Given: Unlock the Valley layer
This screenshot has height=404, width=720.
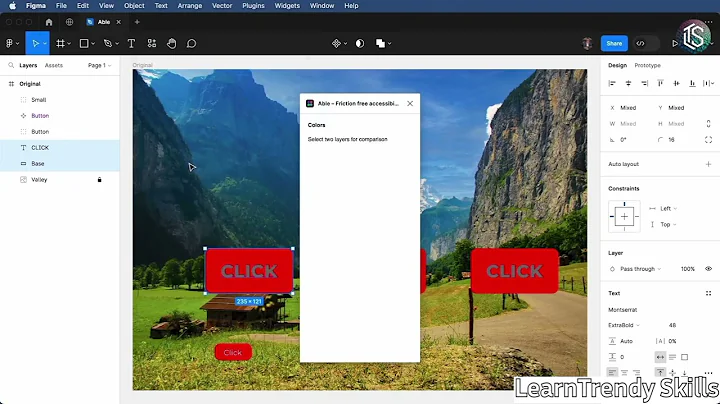Looking at the screenshot, I should point(99,180).
